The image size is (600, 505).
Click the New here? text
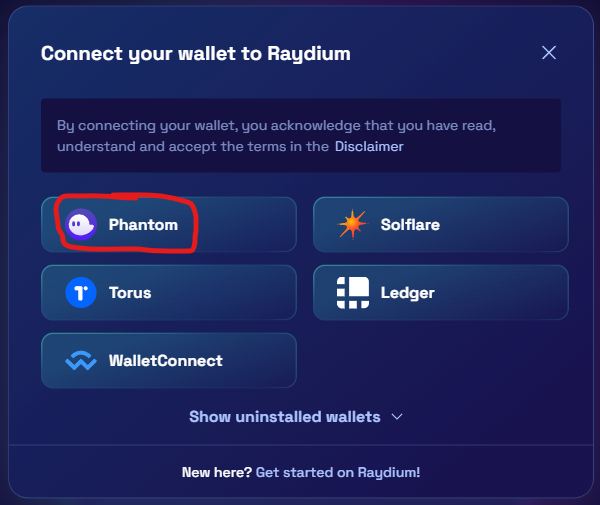(x=217, y=472)
